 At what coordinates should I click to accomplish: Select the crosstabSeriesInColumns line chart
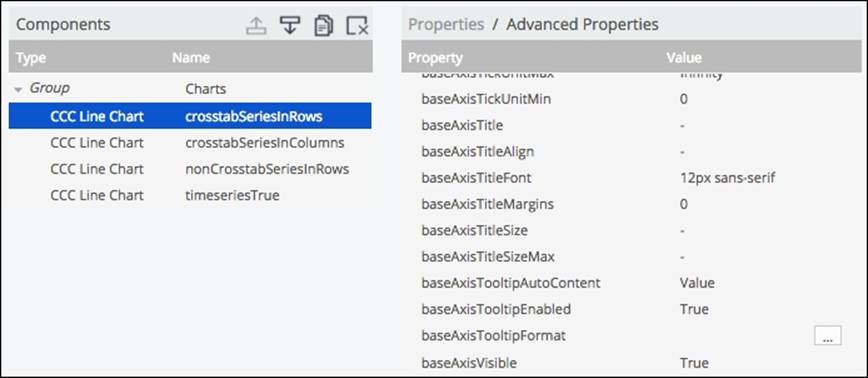190,143
